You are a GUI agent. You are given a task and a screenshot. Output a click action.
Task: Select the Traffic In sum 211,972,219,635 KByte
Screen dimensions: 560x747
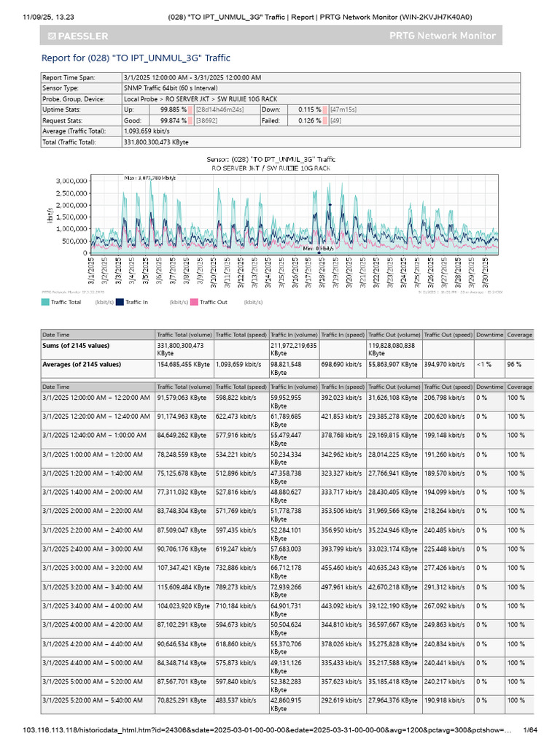coord(293,349)
